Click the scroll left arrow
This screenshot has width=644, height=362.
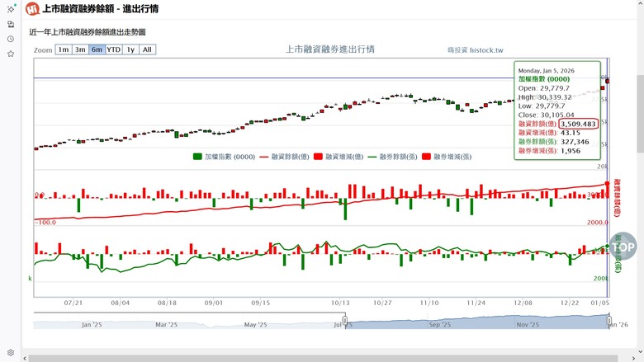tap(25, 359)
